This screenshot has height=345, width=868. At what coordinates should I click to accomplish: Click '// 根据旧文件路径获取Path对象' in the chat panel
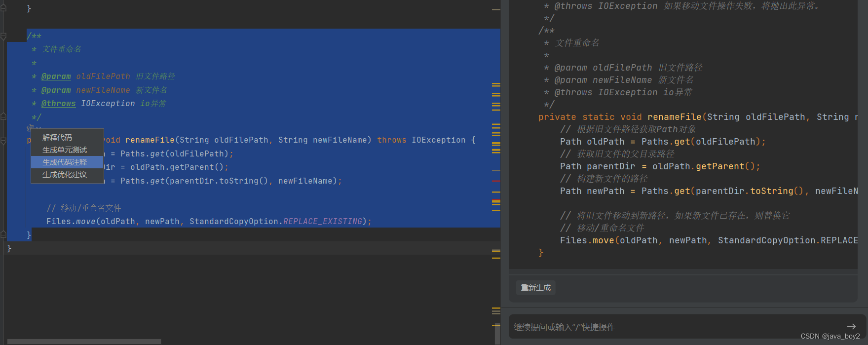[628, 129]
